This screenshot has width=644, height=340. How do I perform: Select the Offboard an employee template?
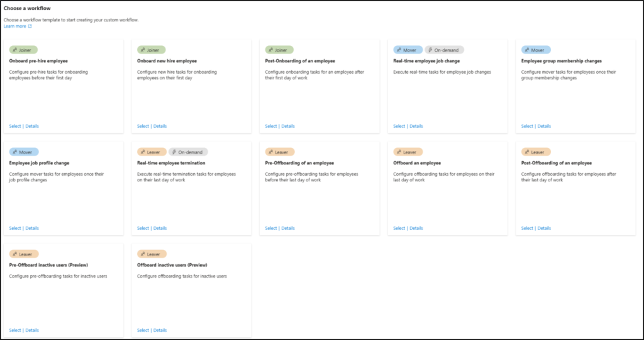(399, 228)
